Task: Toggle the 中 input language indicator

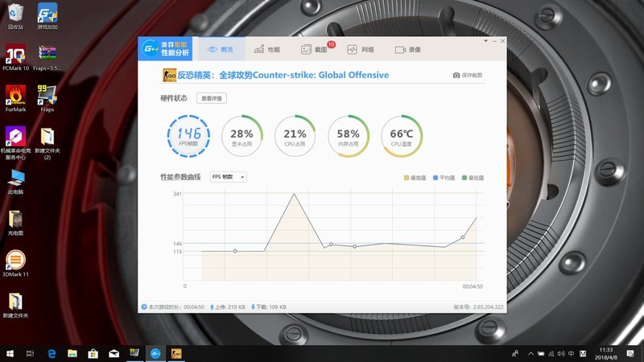Action: 571,353
